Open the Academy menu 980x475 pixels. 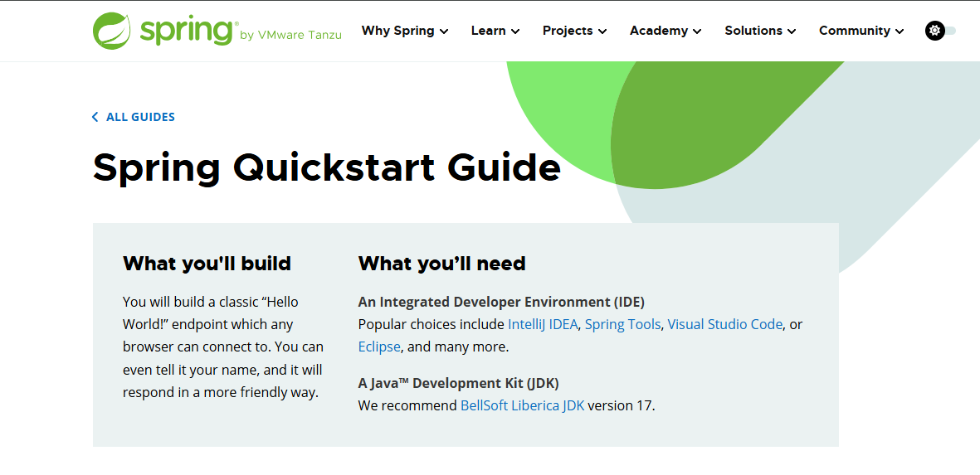click(665, 31)
